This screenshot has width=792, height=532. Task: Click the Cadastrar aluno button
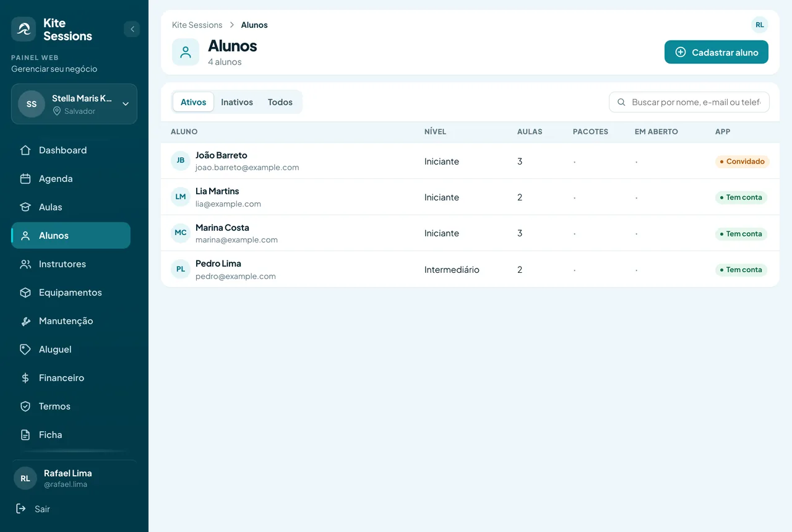click(x=717, y=52)
